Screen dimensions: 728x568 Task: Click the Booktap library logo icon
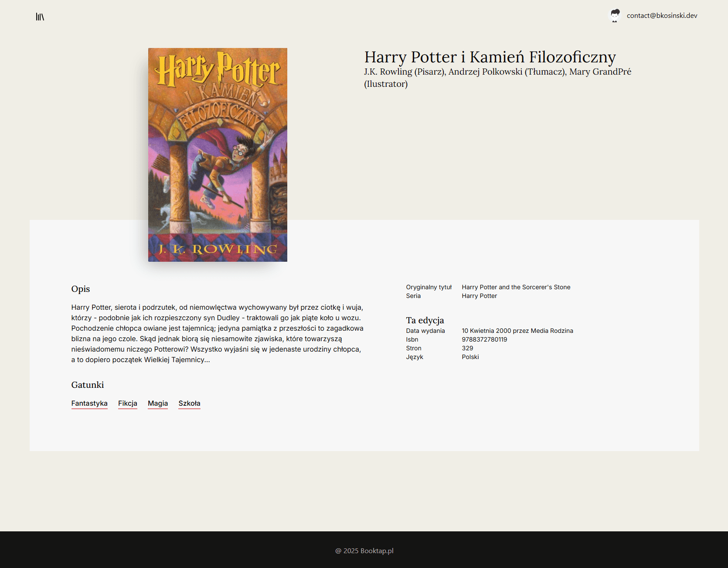(40, 17)
